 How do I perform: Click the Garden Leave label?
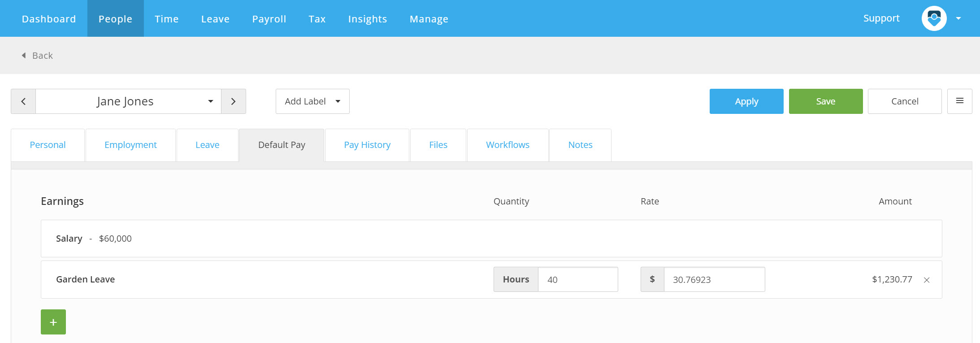pyautogui.click(x=85, y=279)
